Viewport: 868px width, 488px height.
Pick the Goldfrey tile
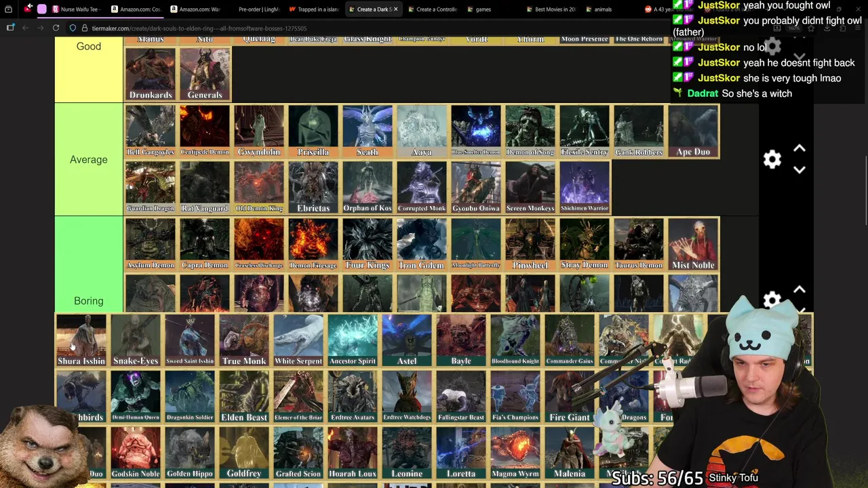coord(244,453)
